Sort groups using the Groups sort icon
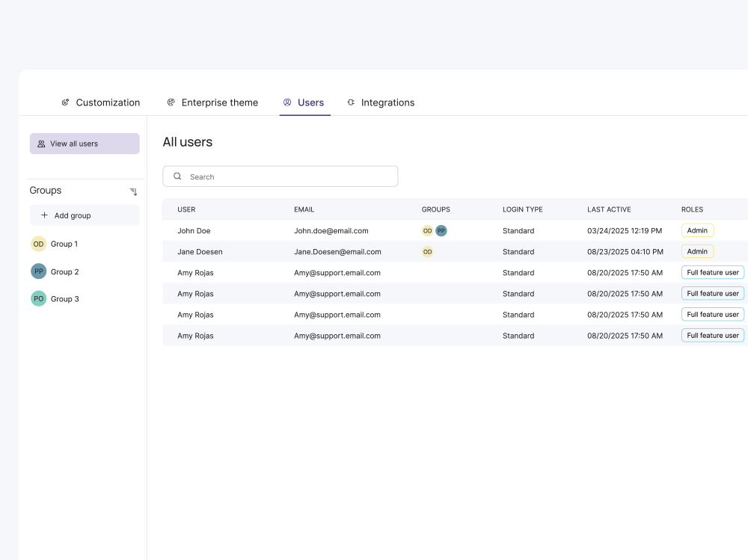This screenshot has width=748, height=560. pos(134,191)
